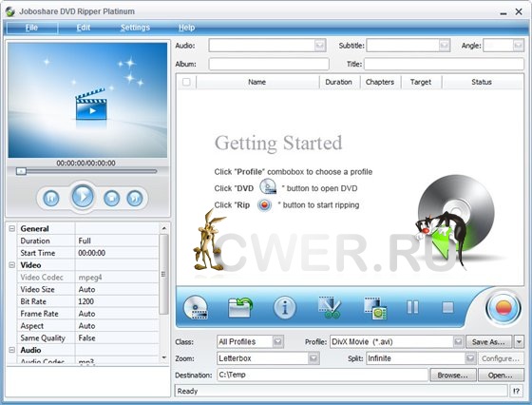This screenshot has height=405, width=532.
Task: Open the Edit menu
Action: pyautogui.click(x=84, y=28)
